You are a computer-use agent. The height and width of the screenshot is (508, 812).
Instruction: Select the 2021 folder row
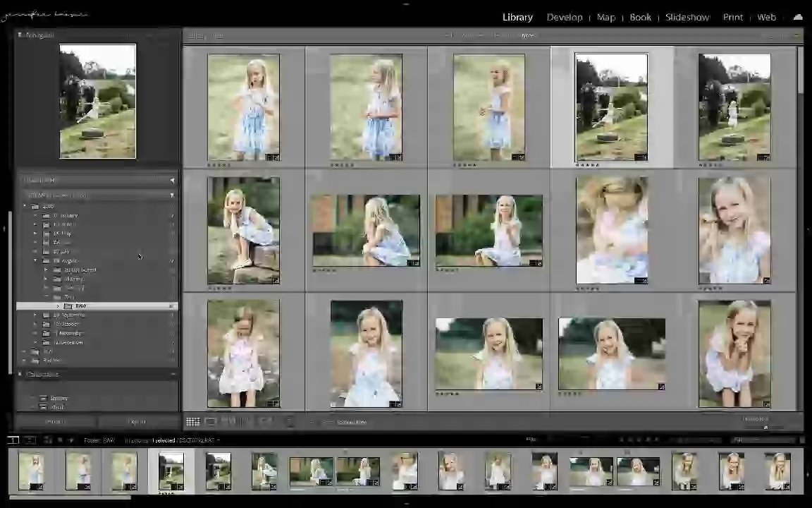[x=97, y=351]
